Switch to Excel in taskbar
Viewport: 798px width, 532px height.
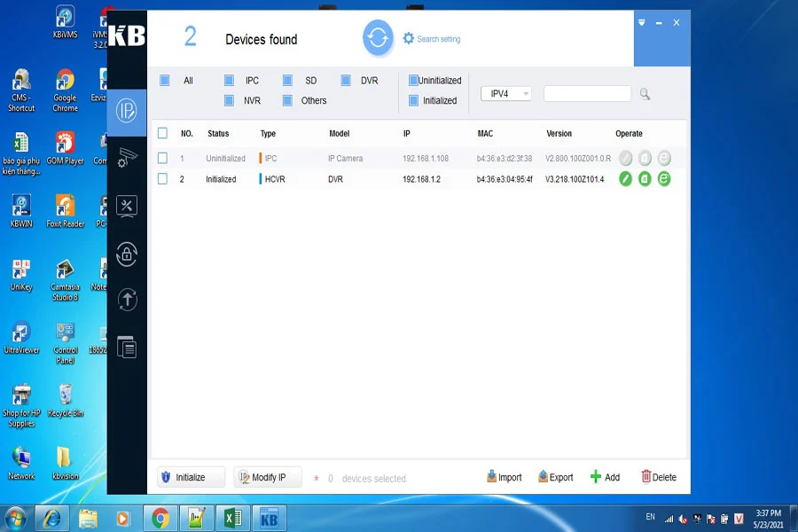click(232, 518)
